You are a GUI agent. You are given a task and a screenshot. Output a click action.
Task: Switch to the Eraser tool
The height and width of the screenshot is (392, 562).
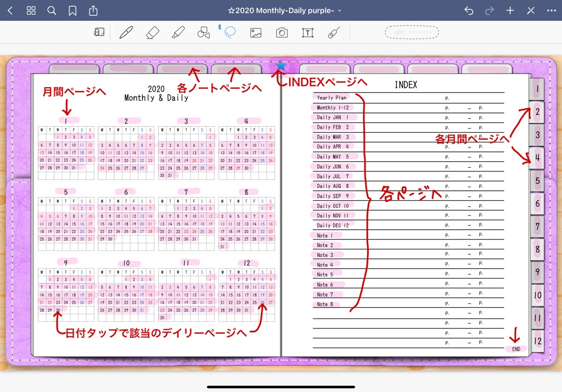pyautogui.click(x=151, y=32)
